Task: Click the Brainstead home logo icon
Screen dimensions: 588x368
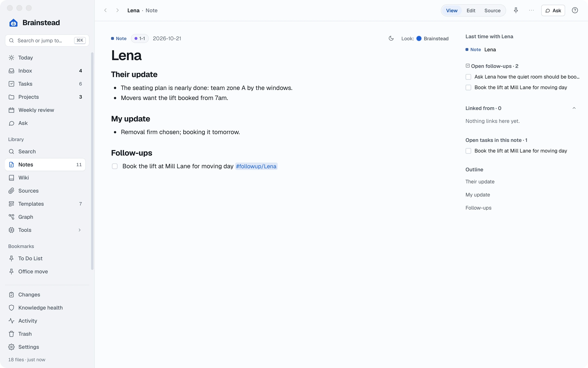Action: click(13, 23)
